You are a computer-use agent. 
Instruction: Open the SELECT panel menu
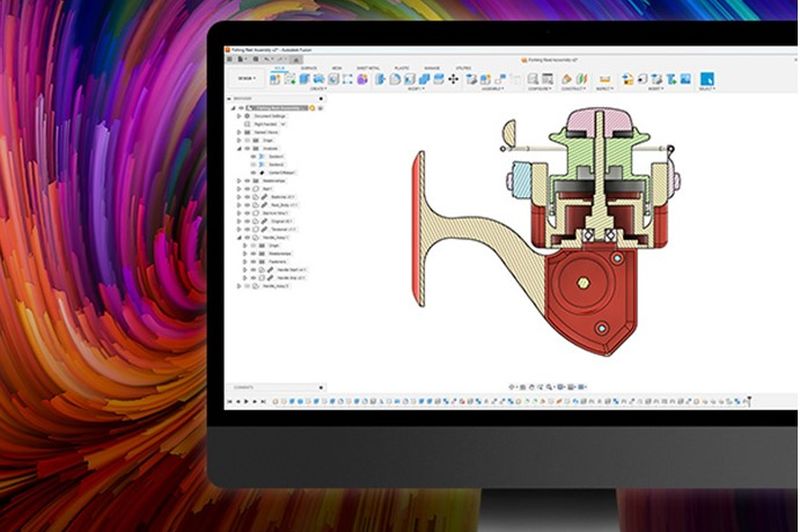coord(707,89)
